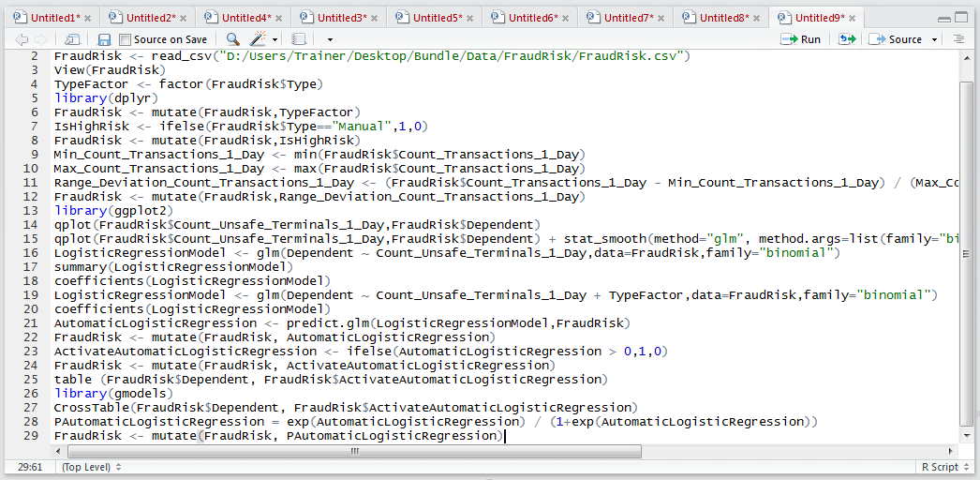Toggle the Source on Save checkbox
This screenshot has width=980, height=480.
point(125,39)
